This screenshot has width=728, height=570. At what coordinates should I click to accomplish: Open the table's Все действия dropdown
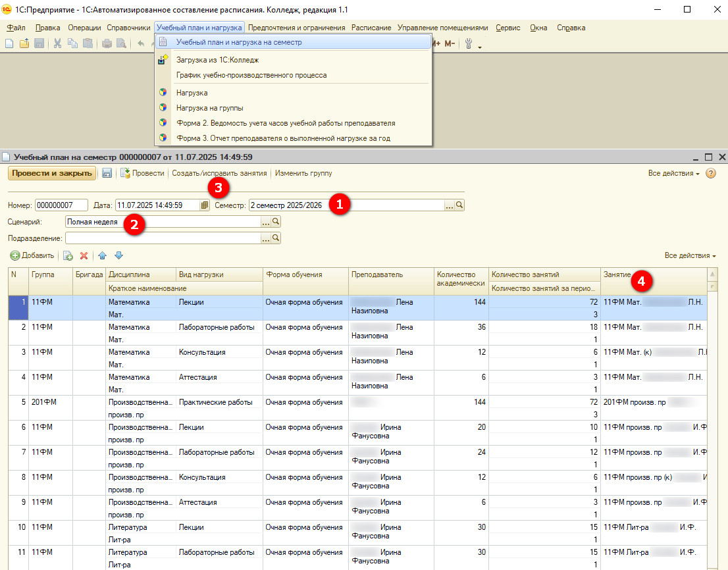coord(690,255)
